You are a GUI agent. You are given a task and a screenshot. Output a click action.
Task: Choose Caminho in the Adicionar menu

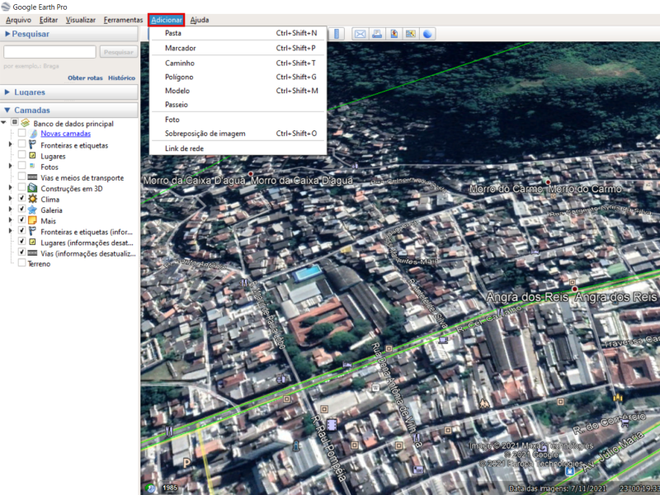[x=238, y=63]
